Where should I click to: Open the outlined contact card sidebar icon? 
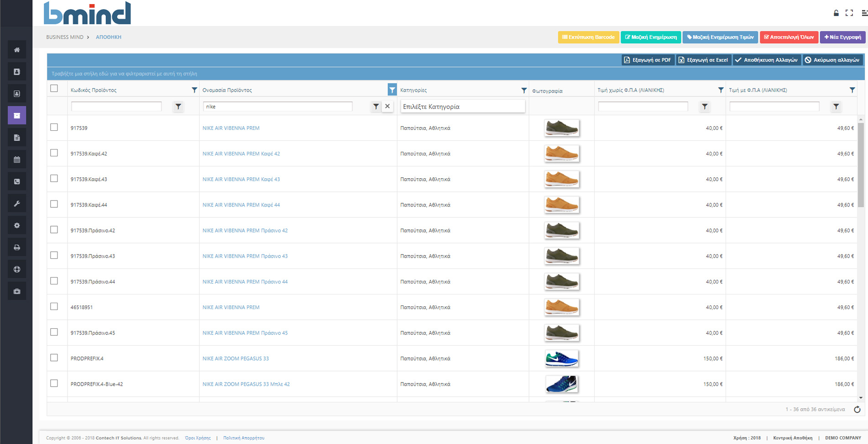pos(17,93)
